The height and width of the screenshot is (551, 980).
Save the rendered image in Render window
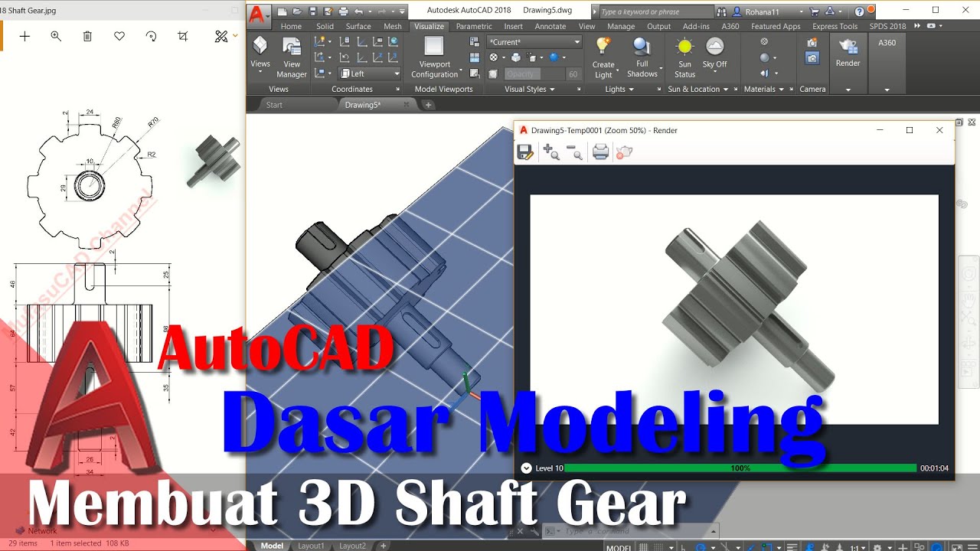click(x=525, y=152)
